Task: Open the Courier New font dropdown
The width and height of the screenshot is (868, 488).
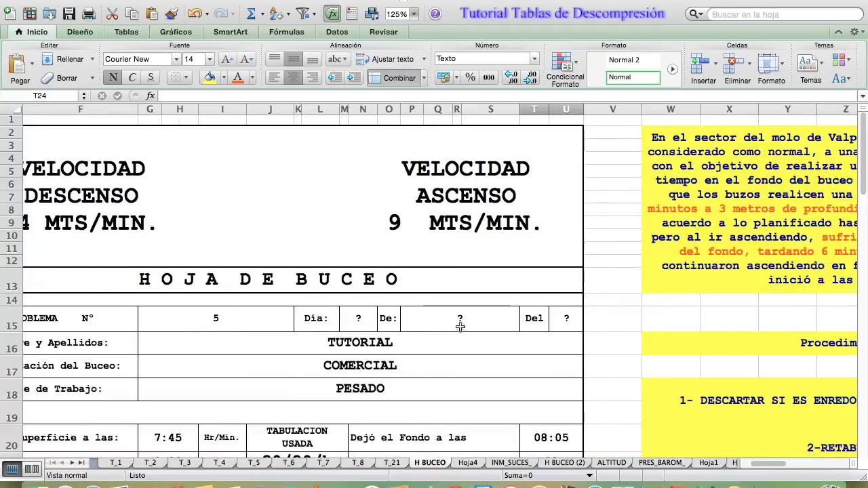Action: tap(176, 59)
